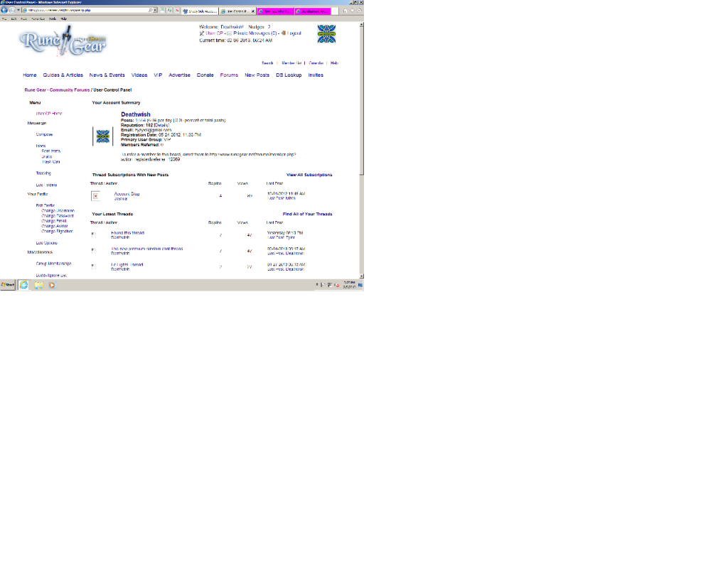Click the broken image icon beside Account Blog
This screenshot has height=582, width=728.
click(96, 196)
